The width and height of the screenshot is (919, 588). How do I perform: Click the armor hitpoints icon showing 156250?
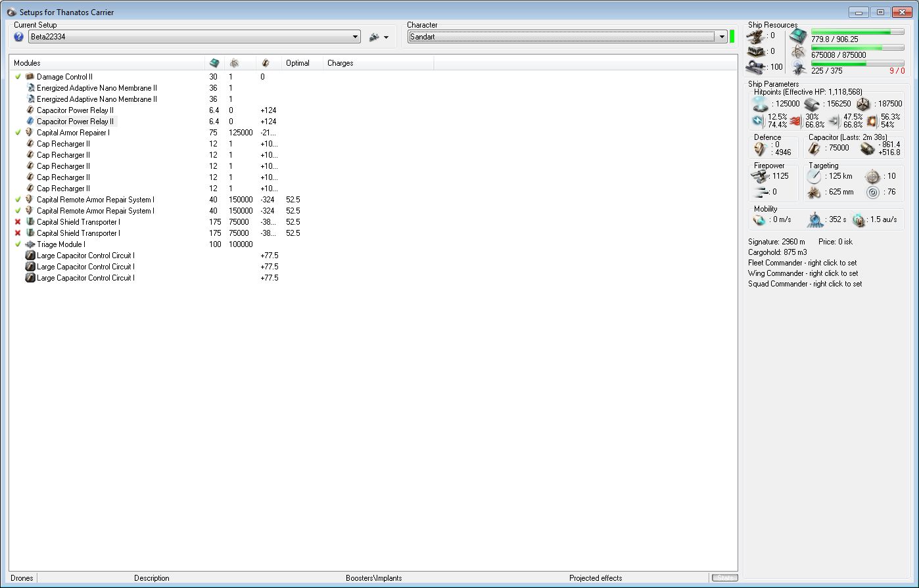pos(811,104)
